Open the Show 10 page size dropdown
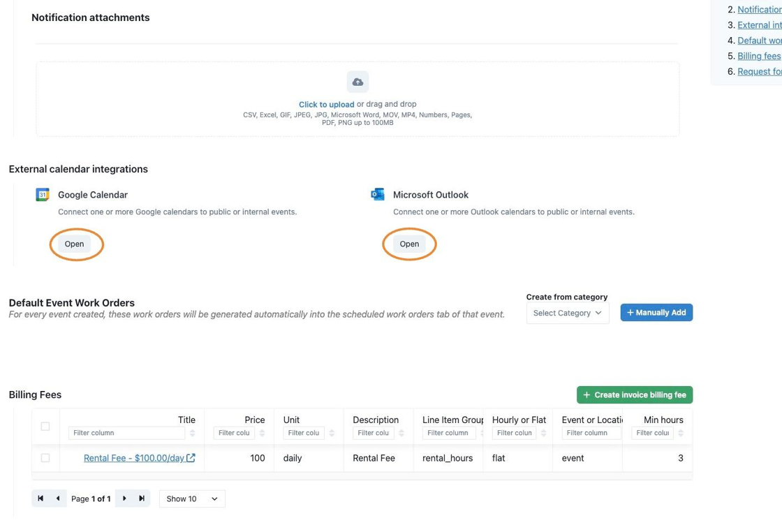This screenshot has height=532, width=782. 192,498
